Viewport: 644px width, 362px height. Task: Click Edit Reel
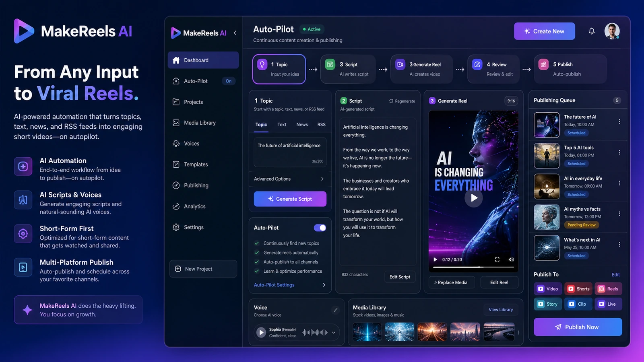(499, 282)
